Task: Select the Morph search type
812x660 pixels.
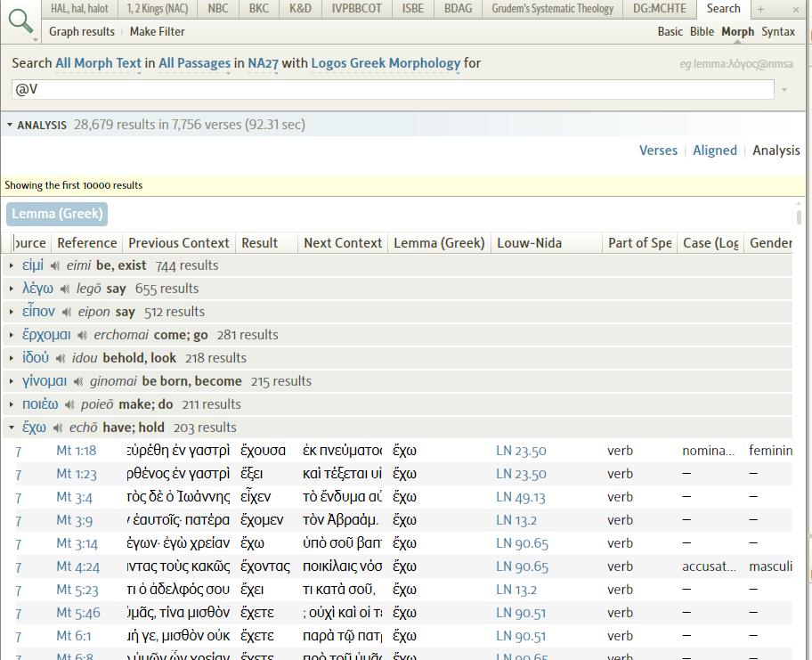Action: 737,31
